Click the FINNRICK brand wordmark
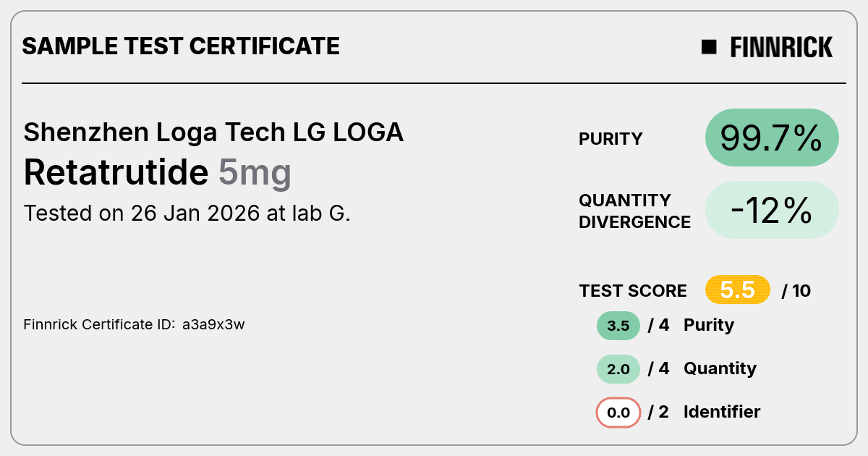This screenshot has width=868, height=456. click(781, 48)
